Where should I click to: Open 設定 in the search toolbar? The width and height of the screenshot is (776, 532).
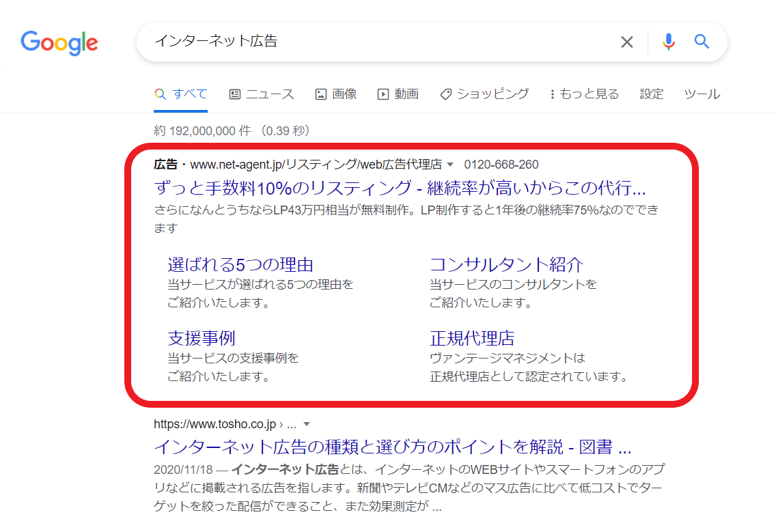[651, 94]
